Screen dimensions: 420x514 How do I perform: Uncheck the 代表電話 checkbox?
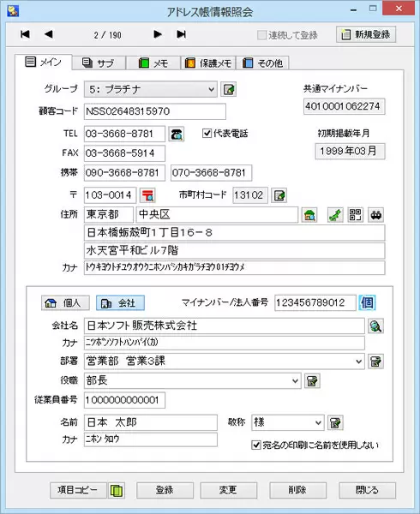click(207, 134)
